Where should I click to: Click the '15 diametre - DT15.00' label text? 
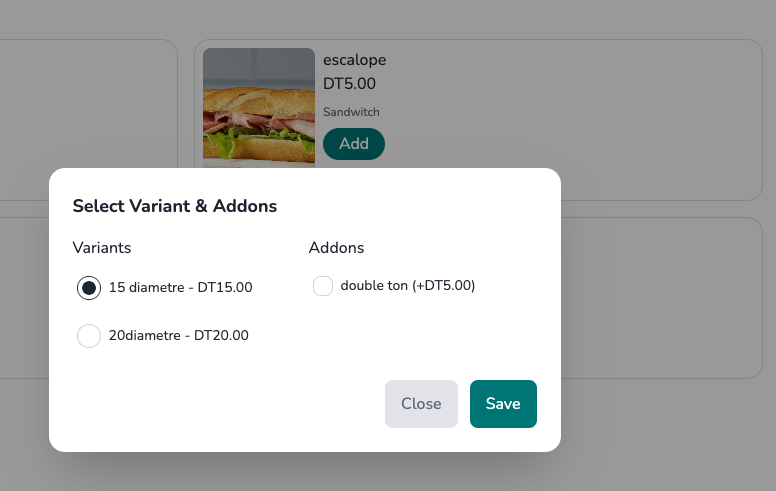181,288
